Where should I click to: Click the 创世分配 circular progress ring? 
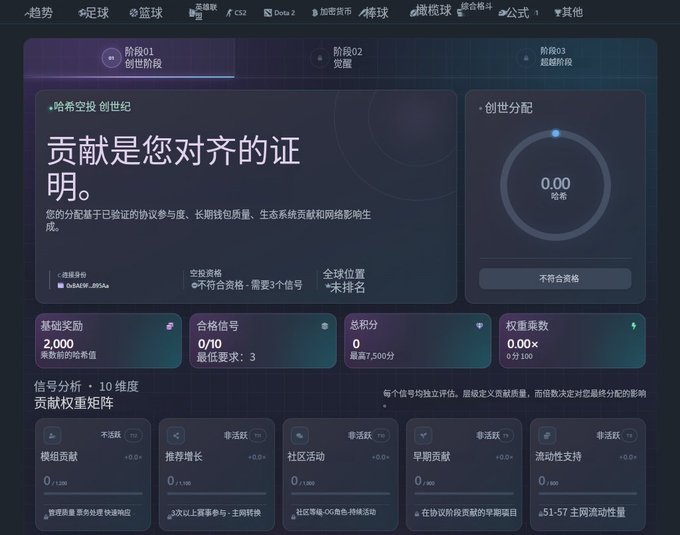(x=556, y=186)
